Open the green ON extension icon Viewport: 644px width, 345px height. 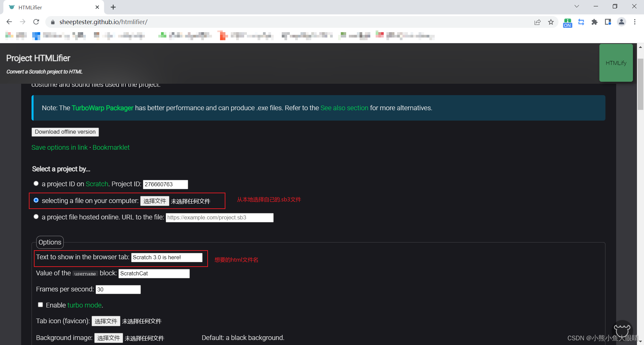[x=568, y=22]
